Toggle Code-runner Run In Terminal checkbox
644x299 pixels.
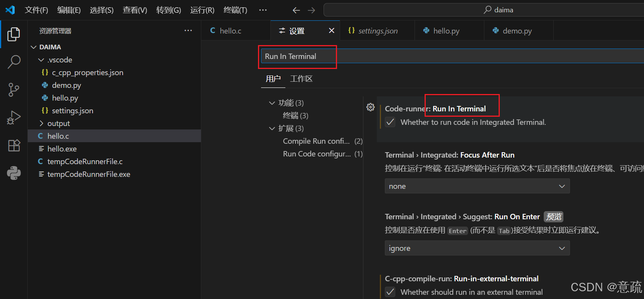click(x=390, y=122)
